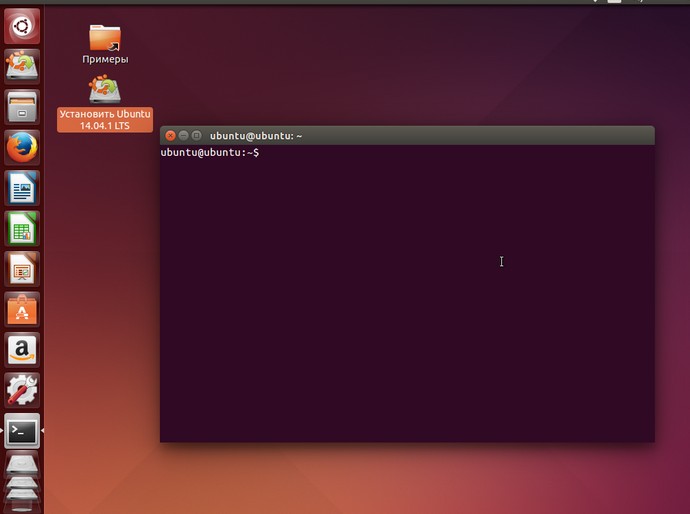
Task: Select the Terminal icon in the launcher
Action: 22,431
